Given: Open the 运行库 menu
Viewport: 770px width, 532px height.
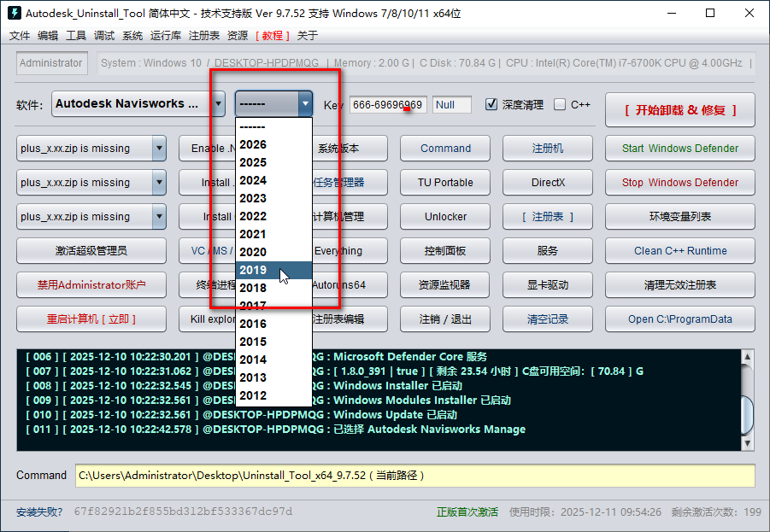Looking at the screenshot, I should [x=166, y=35].
